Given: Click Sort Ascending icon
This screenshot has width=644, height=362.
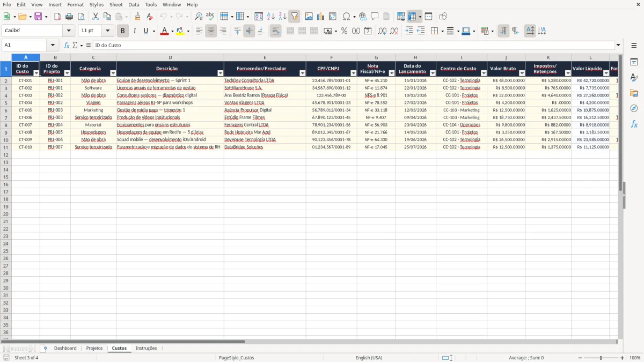Looking at the screenshot, I should pyautogui.click(x=271, y=17).
